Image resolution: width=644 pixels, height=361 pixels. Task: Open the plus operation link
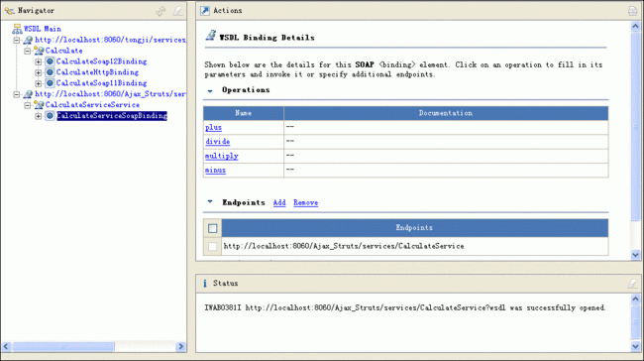[x=214, y=128]
